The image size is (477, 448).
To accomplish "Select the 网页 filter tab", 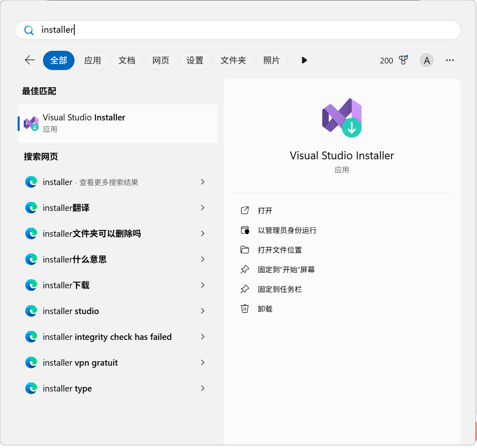I will coord(161,60).
